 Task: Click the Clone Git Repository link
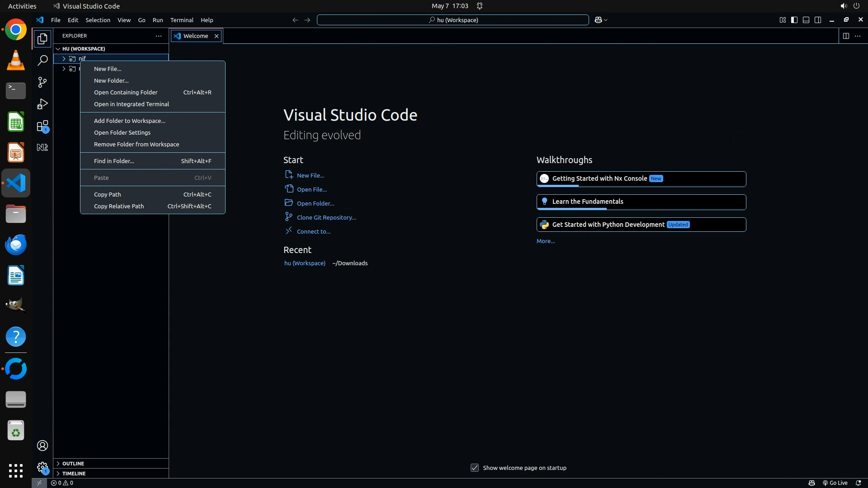pos(326,217)
